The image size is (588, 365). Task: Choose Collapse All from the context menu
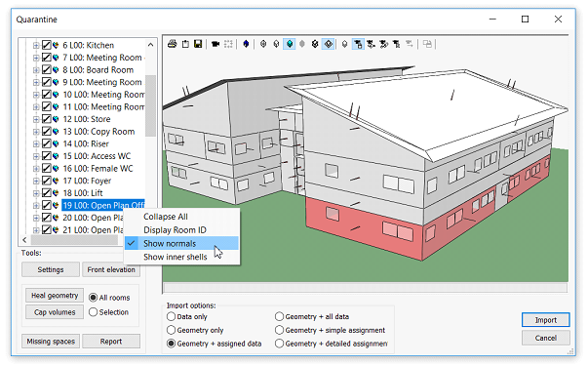point(181,217)
